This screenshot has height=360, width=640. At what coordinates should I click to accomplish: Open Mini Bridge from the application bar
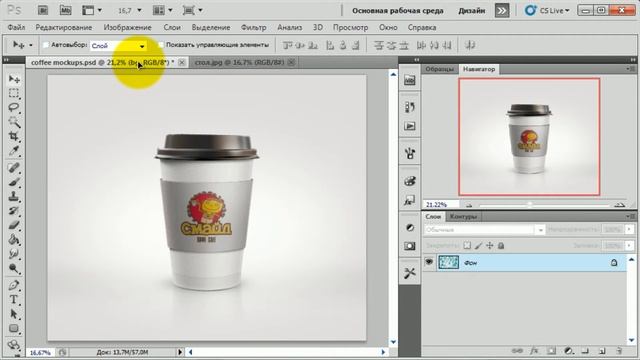[x=65, y=10]
